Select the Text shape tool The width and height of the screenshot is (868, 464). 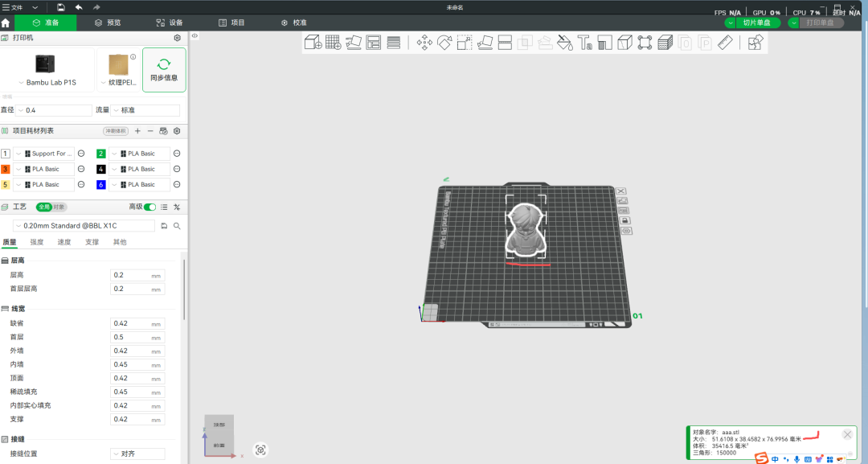tap(584, 42)
